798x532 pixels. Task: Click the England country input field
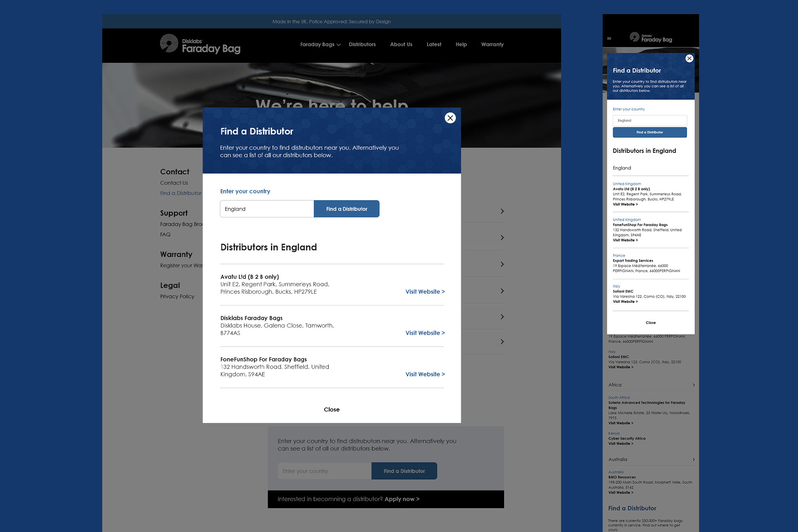click(267, 209)
